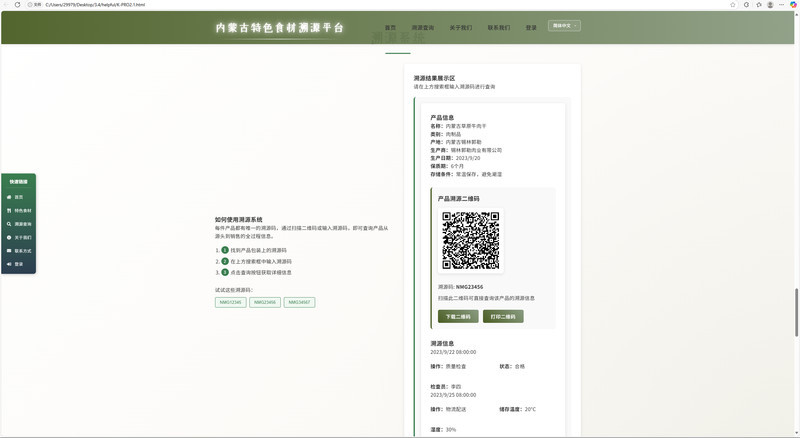Open 关于我们 in top navigation

[x=461, y=28]
